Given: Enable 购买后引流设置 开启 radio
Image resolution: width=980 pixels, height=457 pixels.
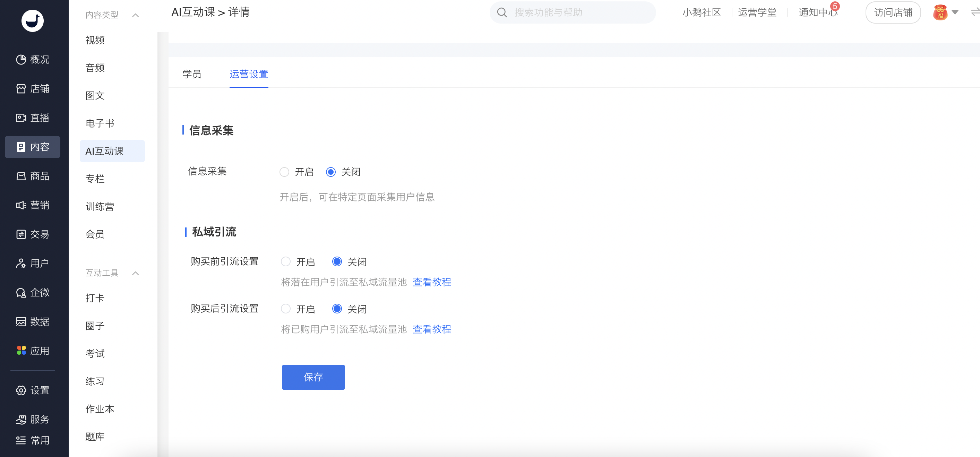Looking at the screenshot, I should pyautogui.click(x=286, y=309).
